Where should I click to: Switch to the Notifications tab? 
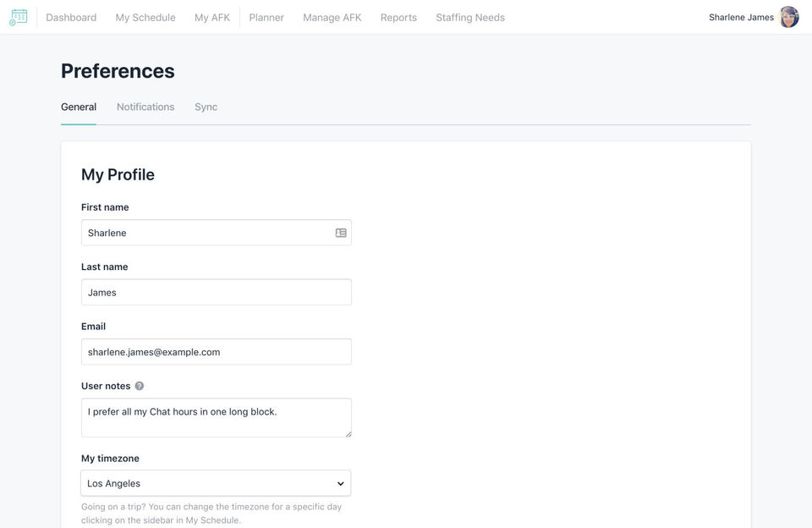pyautogui.click(x=145, y=107)
